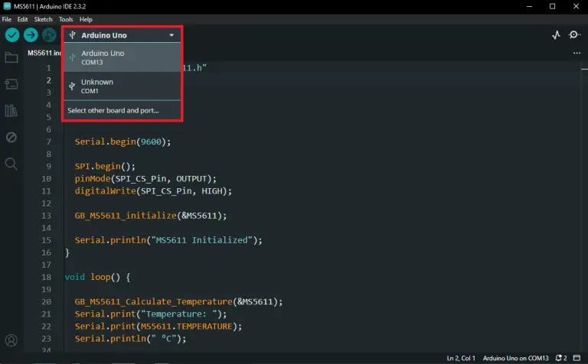Open the Help menu
Viewport: 588px width, 364px height.
(x=86, y=19)
